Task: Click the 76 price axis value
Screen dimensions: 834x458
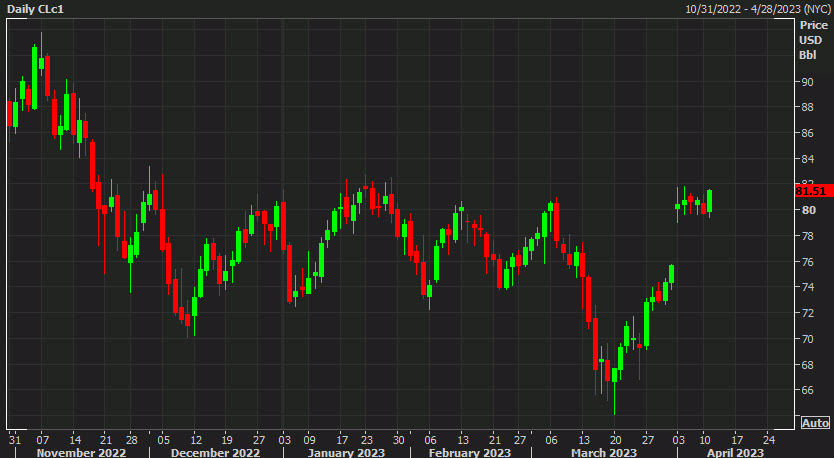Action: 808,262
